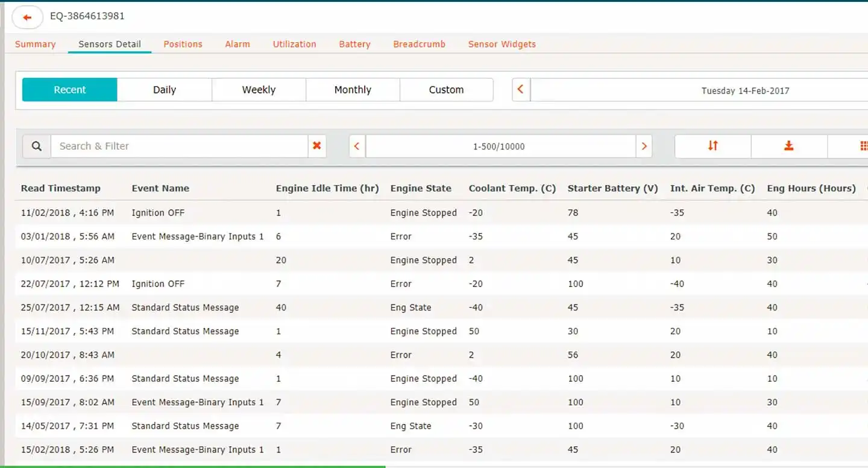Click Standard Status Message in 15/11/2017 row

pyautogui.click(x=185, y=331)
